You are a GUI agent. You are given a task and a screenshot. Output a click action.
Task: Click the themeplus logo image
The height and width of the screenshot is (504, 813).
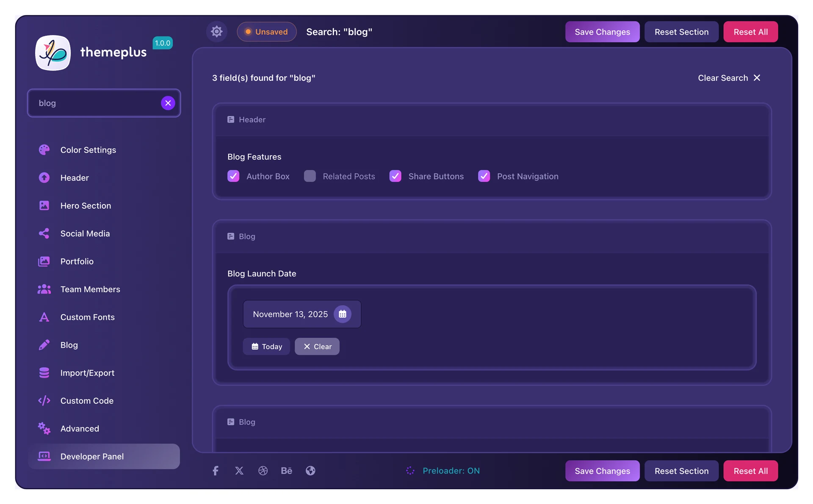(53, 53)
